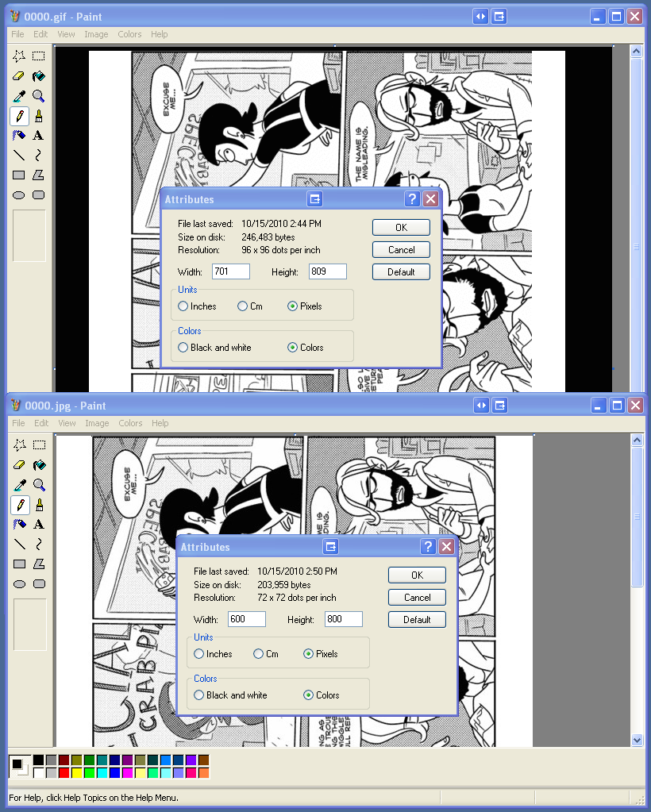Open Image menu in 0000.gif Paint window

click(x=96, y=34)
